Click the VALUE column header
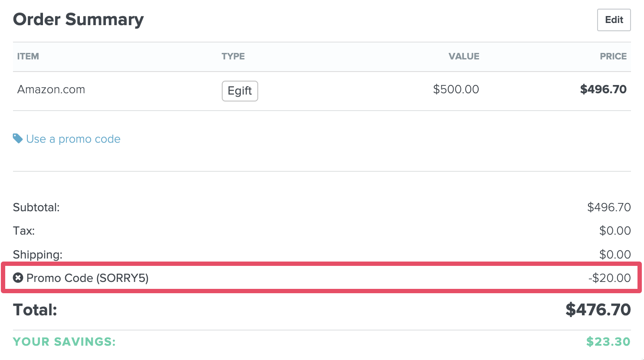Screen dimensions: 644x360 pyautogui.click(x=463, y=56)
